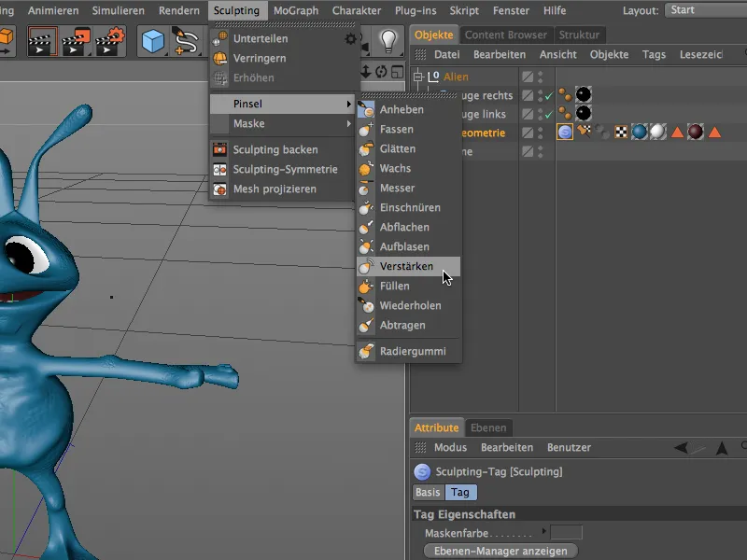747x560 pixels.
Task: Switch to Content Browser tab
Action: 506,35
